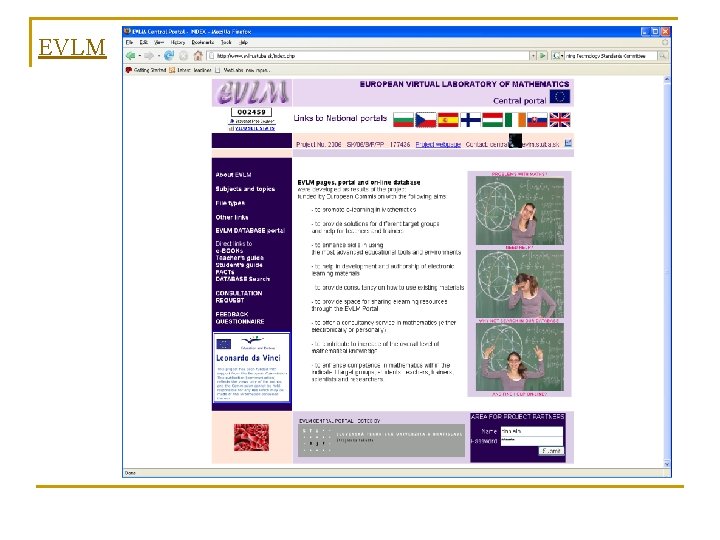
Task: Click the search magnifier button in the toolbar
Action: pos(663,56)
